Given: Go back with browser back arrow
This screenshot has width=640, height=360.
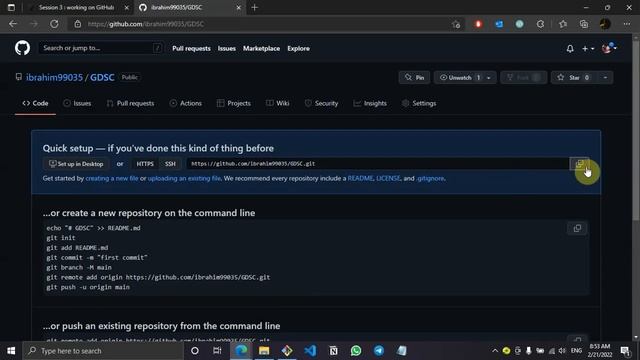Looking at the screenshot, I should (x=13, y=24).
